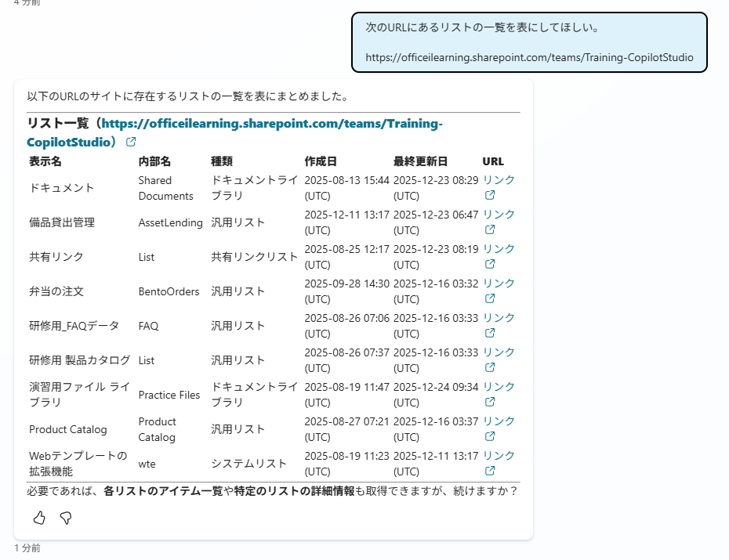Click the 表示名 column header
The image size is (729, 560).
pyautogui.click(x=45, y=161)
